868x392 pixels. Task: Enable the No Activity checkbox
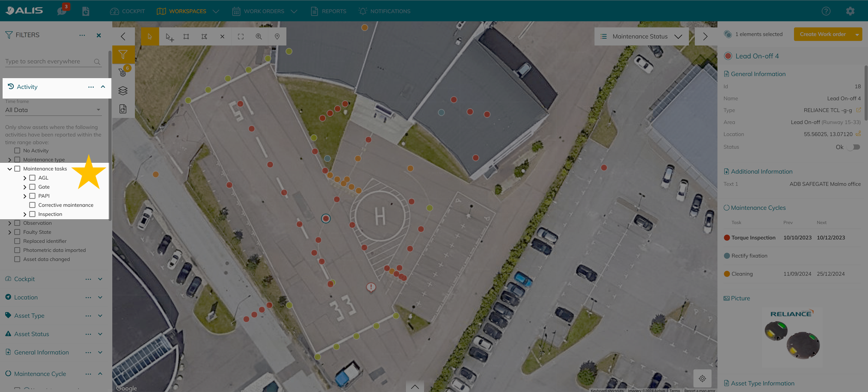click(x=17, y=151)
